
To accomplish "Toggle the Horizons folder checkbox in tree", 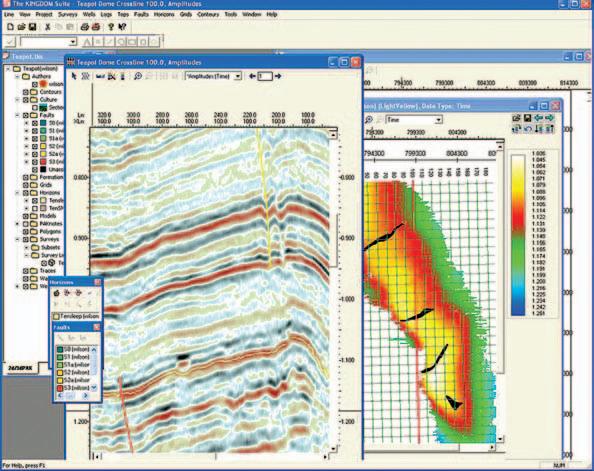I will pyautogui.click(x=26, y=192).
